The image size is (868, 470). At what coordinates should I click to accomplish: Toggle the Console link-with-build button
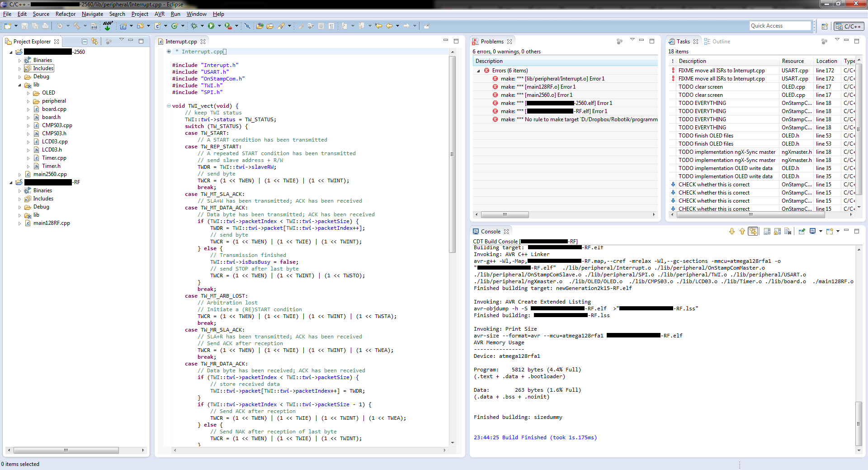click(x=753, y=231)
